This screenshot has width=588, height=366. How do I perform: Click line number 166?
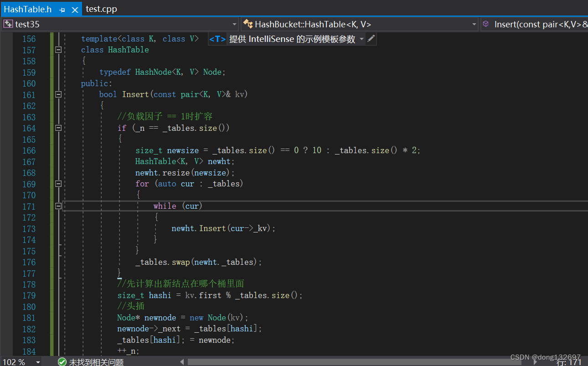pos(29,150)
